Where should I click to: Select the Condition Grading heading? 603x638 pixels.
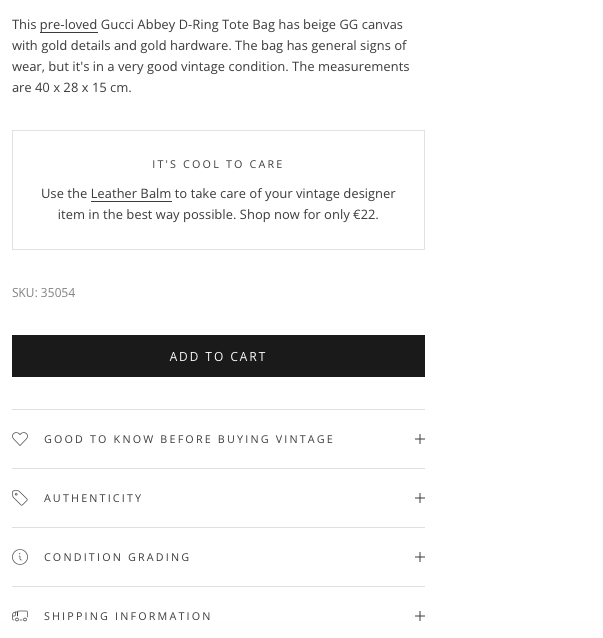117,557
